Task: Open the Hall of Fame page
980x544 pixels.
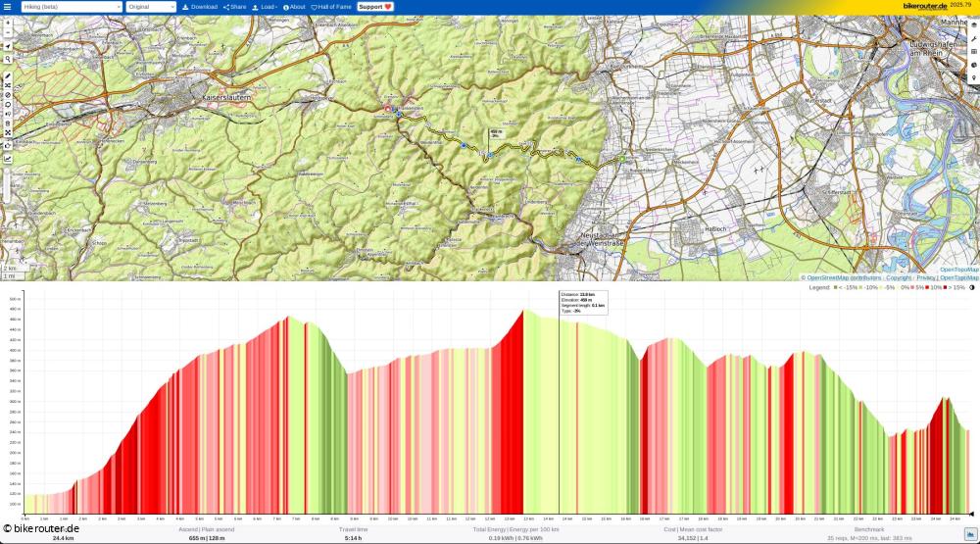Action: click(x=331, y=7)
